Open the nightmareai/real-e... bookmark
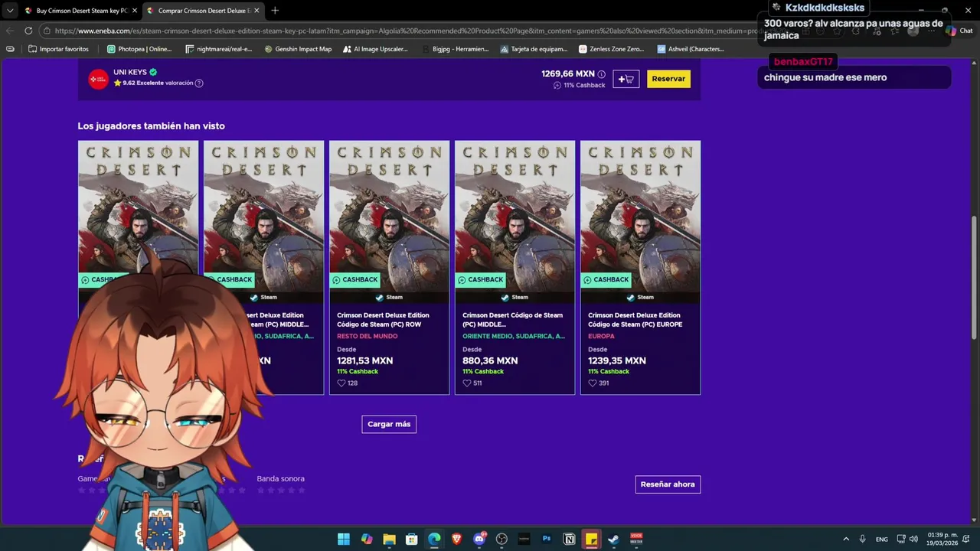980x551 pixels. click(219, 49)
